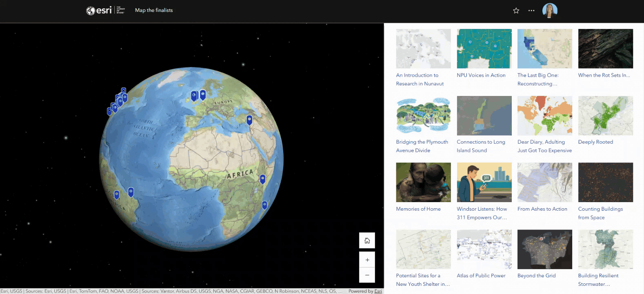Click the Deeply Rooted green map thumbnail
This screenshot has height=294, width=644.
(606, 116)
